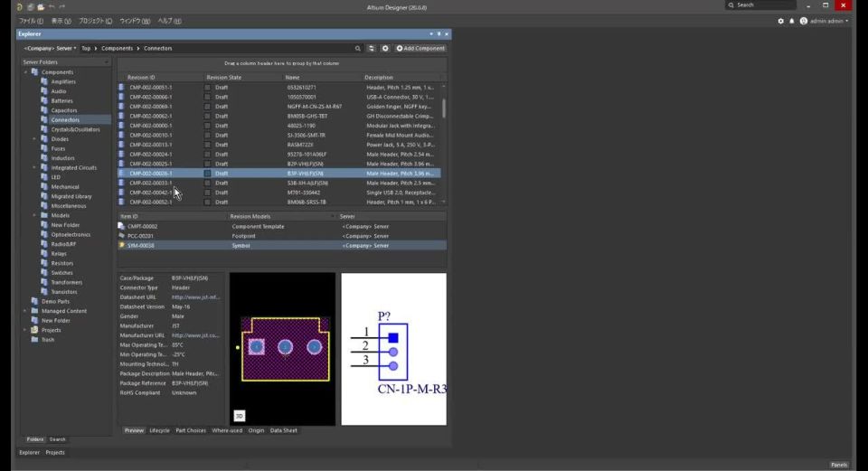The width and height of the screenshot is (868, 471).
Task: Click the 3D view toggle in footprint preview
Action: (x=239, y=416)
